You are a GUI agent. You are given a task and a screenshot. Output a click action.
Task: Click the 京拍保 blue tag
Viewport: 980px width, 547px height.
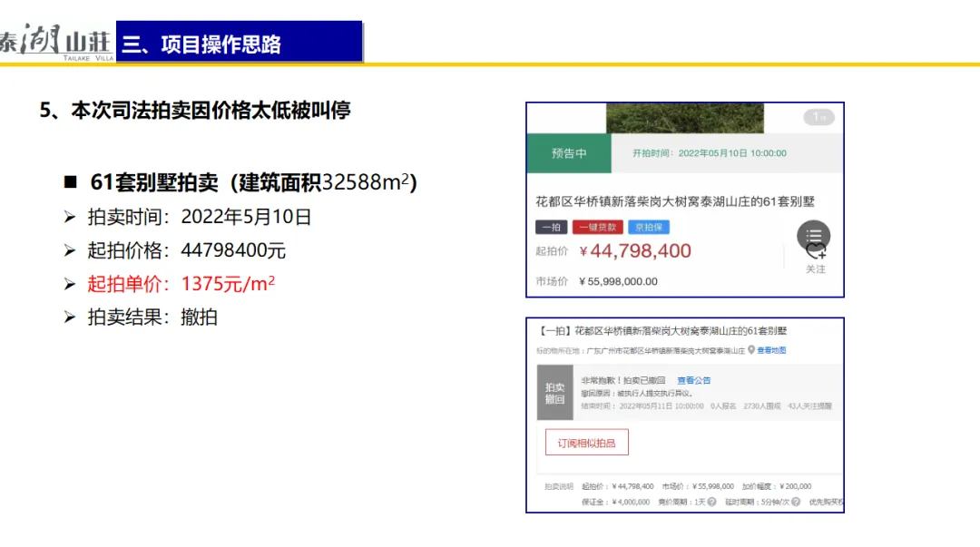[649, 227]
